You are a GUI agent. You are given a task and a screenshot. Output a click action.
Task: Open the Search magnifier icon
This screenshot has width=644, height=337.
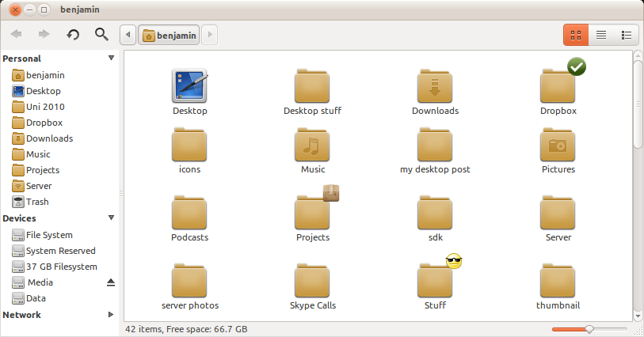101,34
